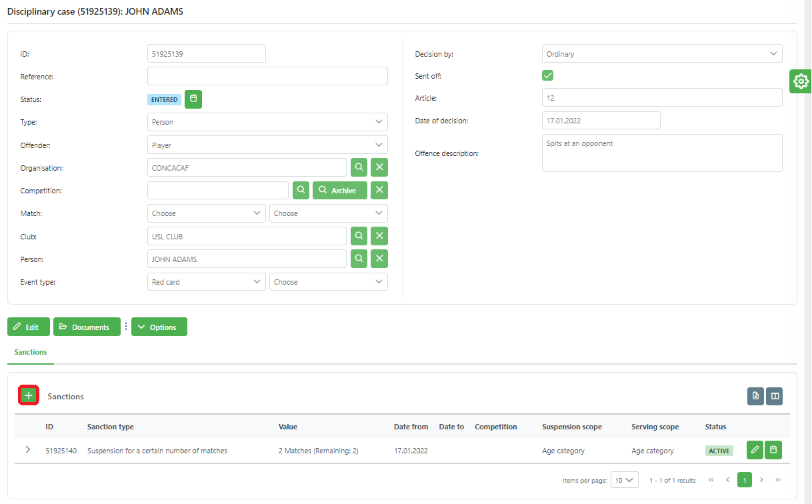Open the Decision by dropdown

pos(661,54)
